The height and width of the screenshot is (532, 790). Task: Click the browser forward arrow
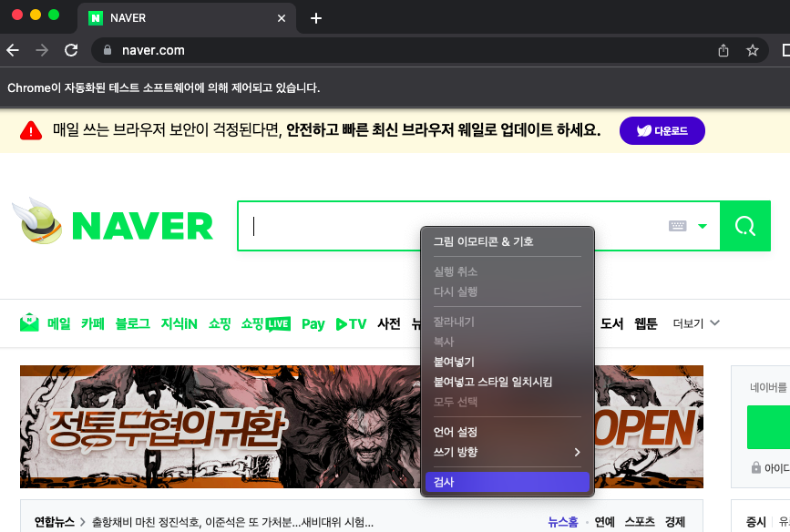pyautogui.click(x=42, y=50)
